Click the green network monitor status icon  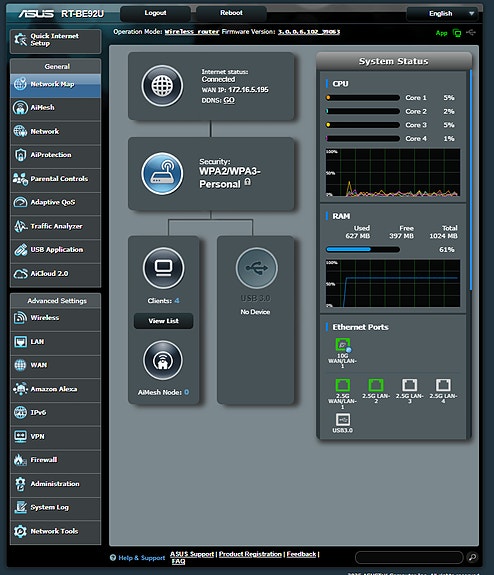pyautogui.click(x=457, y=33)
